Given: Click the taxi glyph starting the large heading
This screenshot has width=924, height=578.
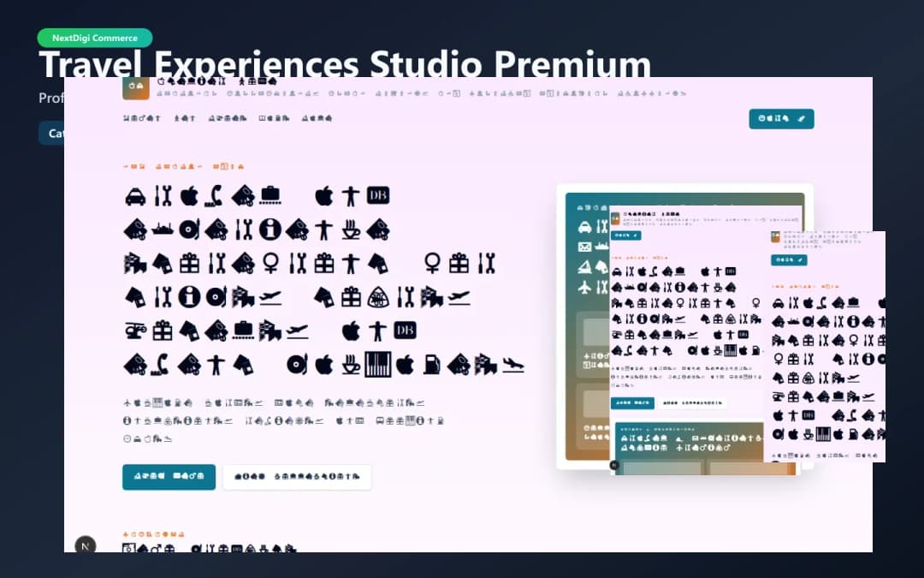Looking at the screenshot, I should tap(135, 196).
